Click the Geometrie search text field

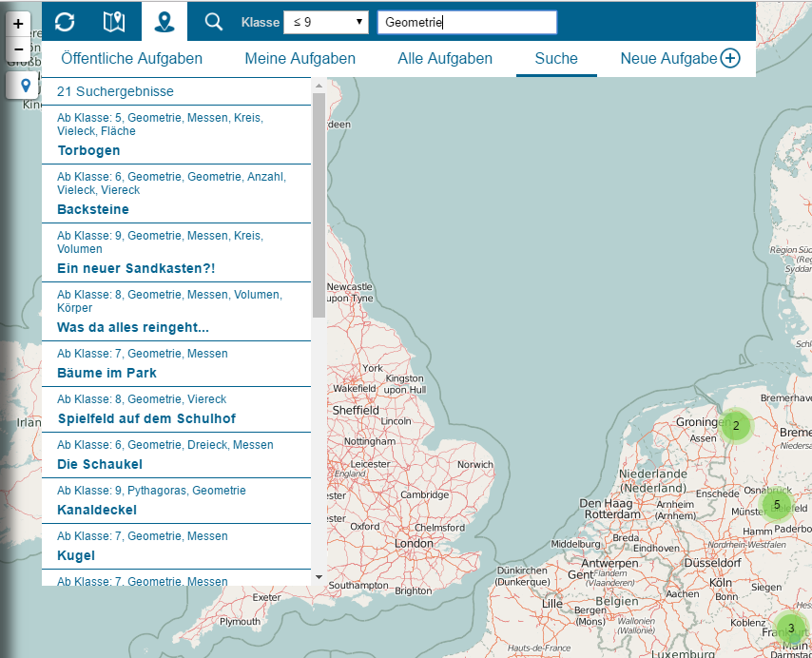pos(466,22)
